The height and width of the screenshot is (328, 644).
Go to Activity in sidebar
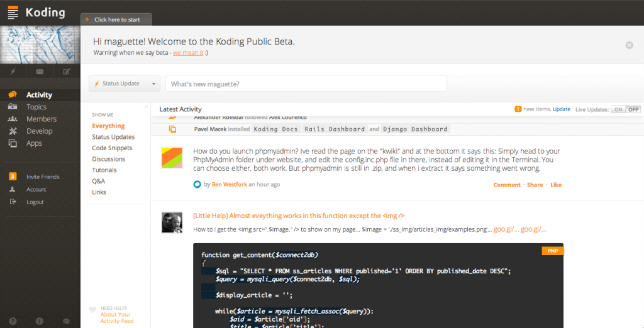click(39, 95)
